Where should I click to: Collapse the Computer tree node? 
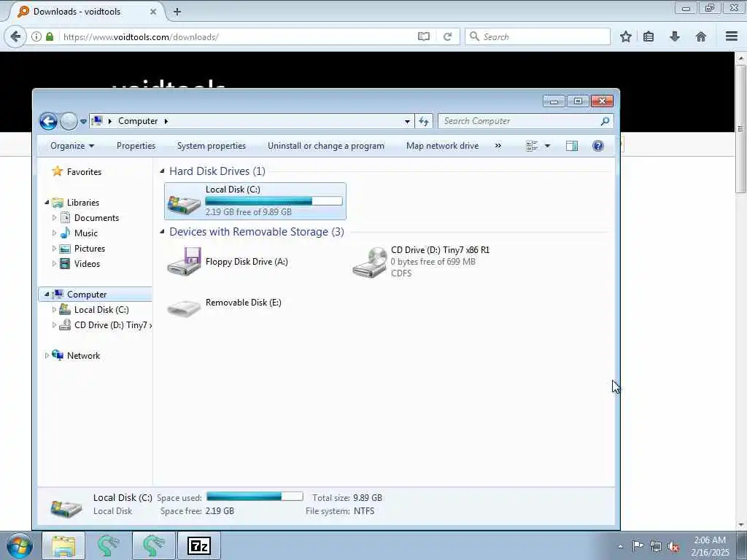pyautogui.click(x=47, y=295)
